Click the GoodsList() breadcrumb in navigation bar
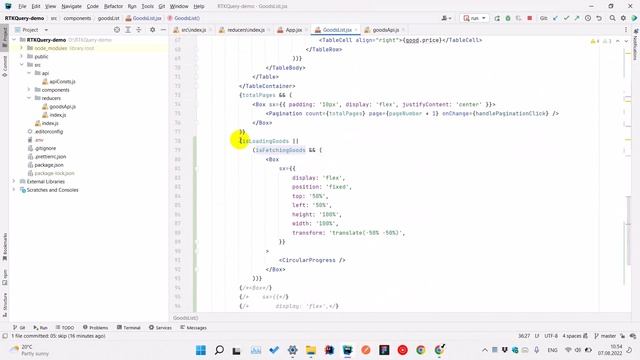The image size is (640, 360). [183, 18]
